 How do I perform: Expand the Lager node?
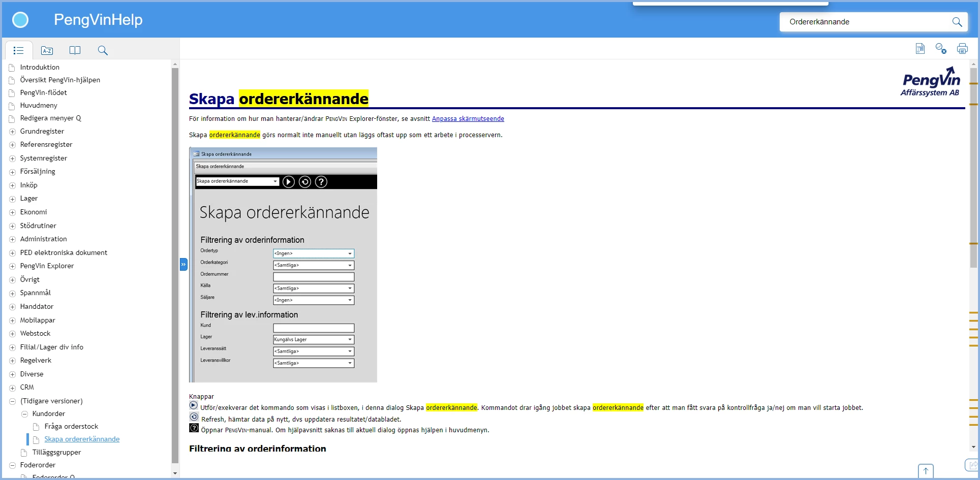pos(13,199)
